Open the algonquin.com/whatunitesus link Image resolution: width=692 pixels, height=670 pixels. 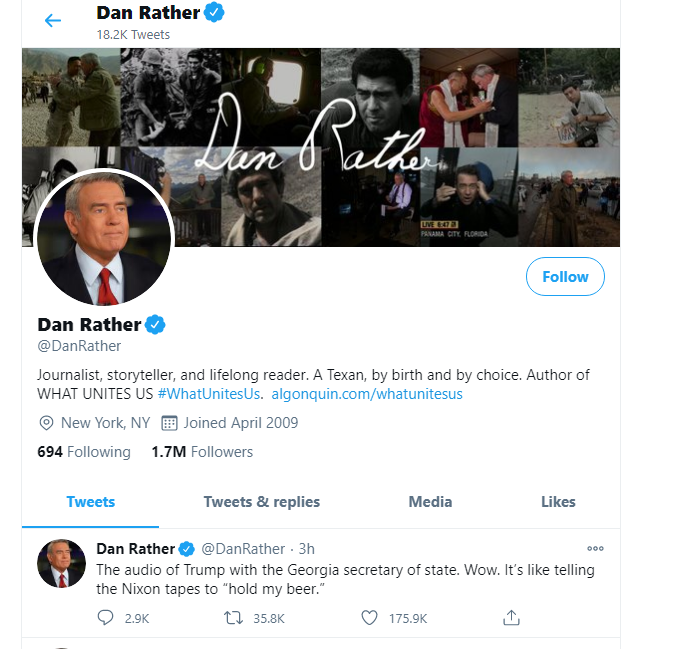[366, 394]
